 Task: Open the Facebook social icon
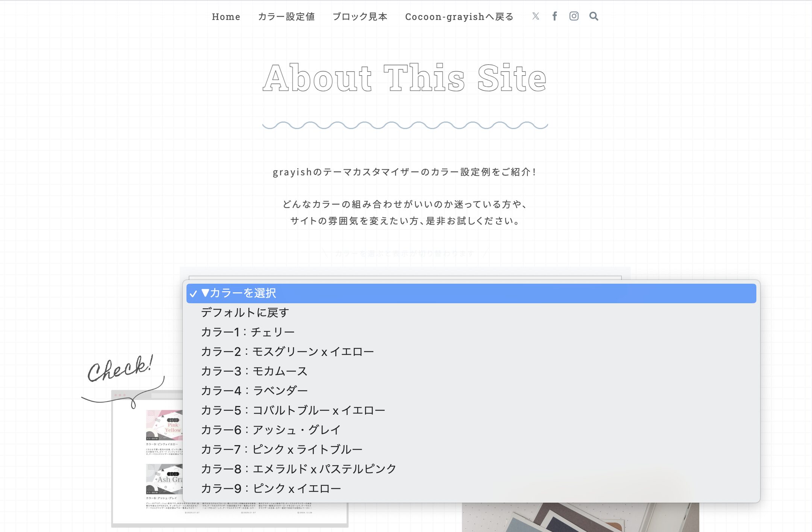(x=554, y=16)
